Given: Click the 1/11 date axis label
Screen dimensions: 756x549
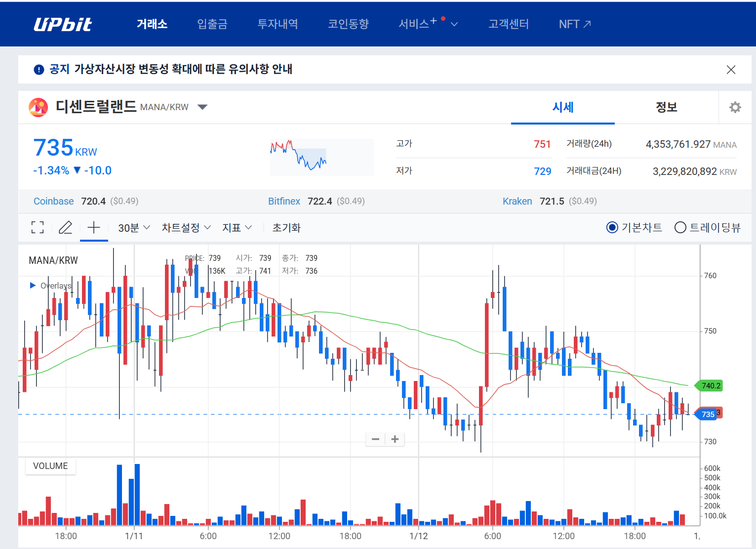Looking at the screenshot, I should (134, 536).
